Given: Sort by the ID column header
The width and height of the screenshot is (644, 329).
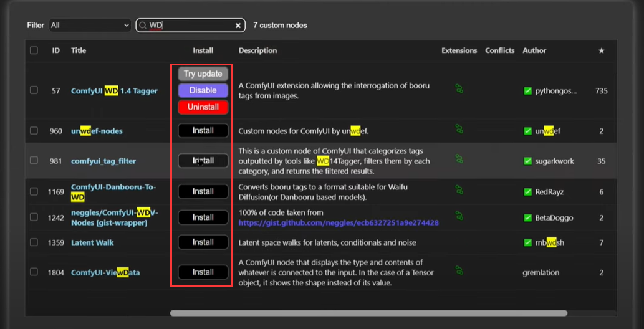Looking at the screenshot, I should (56, 50).
